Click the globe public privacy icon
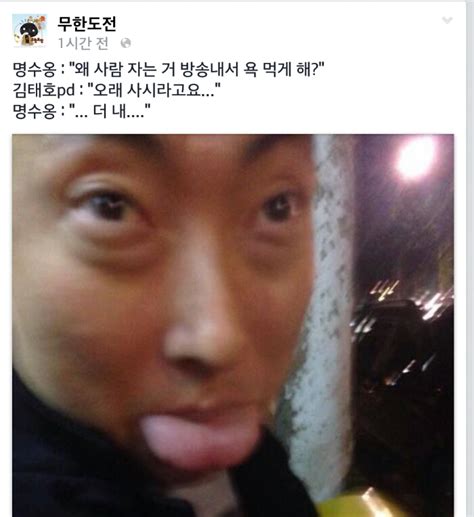Screen dimensions: 474x517 coord(126,43)
